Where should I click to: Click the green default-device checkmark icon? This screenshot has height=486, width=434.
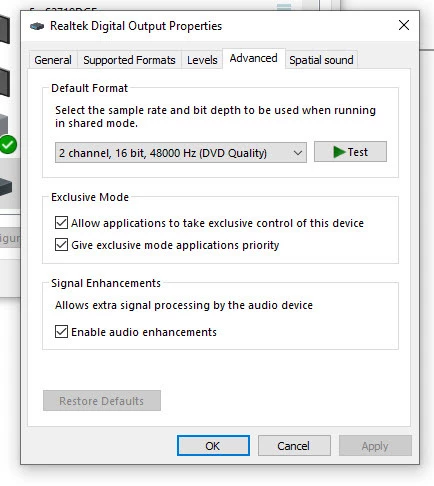coord(8,144)
